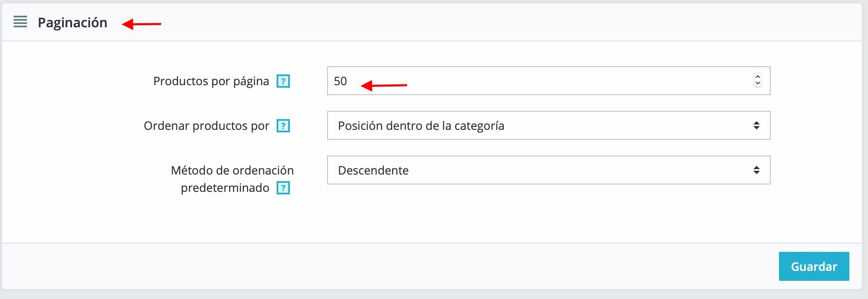Click the 'Método de ordenación predeterminado' label
Screen dimensions: 868x299
tap(232, 179)
